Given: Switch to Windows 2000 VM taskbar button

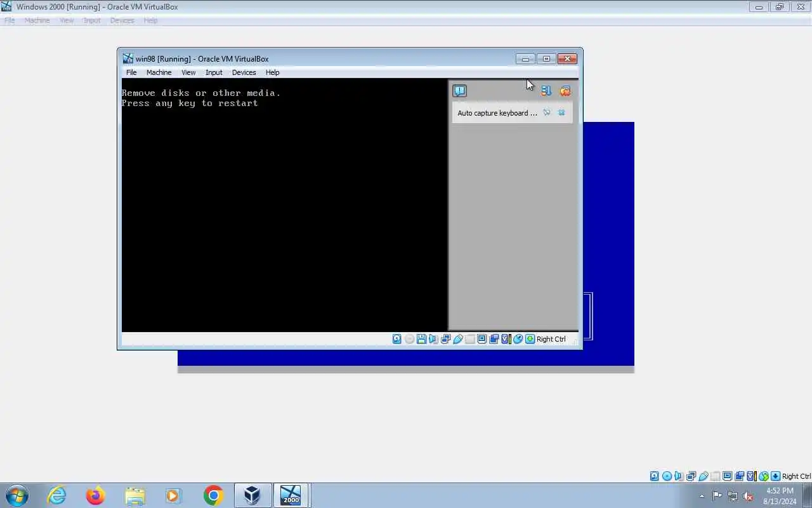Looking at the screenshot, I should coord(291,495).
